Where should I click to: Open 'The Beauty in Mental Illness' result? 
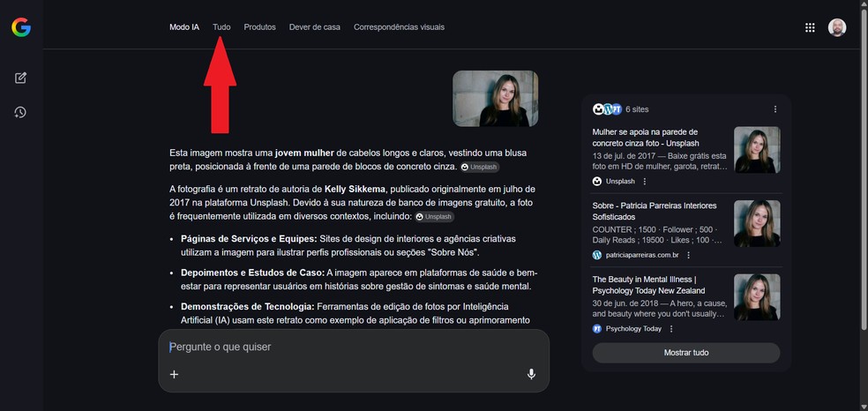648,285
